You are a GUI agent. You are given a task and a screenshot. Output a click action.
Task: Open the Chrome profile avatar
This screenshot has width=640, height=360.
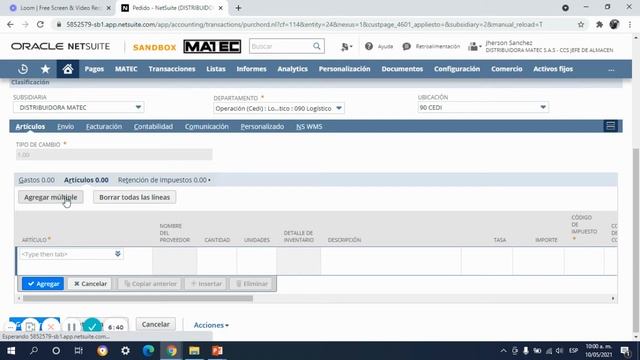click(x=614, y=24)
